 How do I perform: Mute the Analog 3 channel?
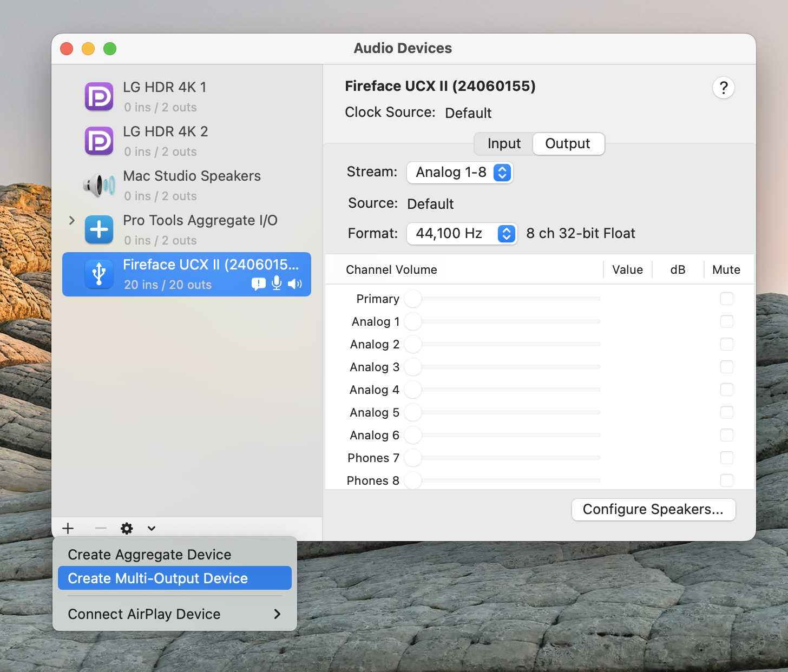point(727,367)
